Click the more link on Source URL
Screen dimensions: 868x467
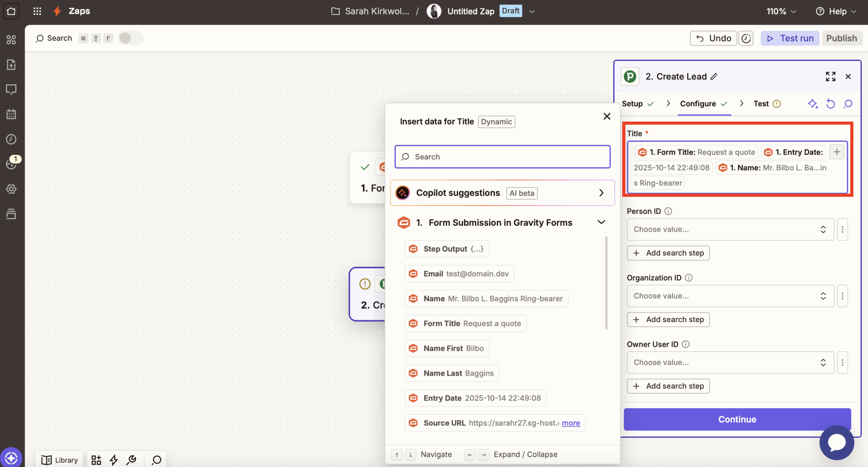click(571, 423)
